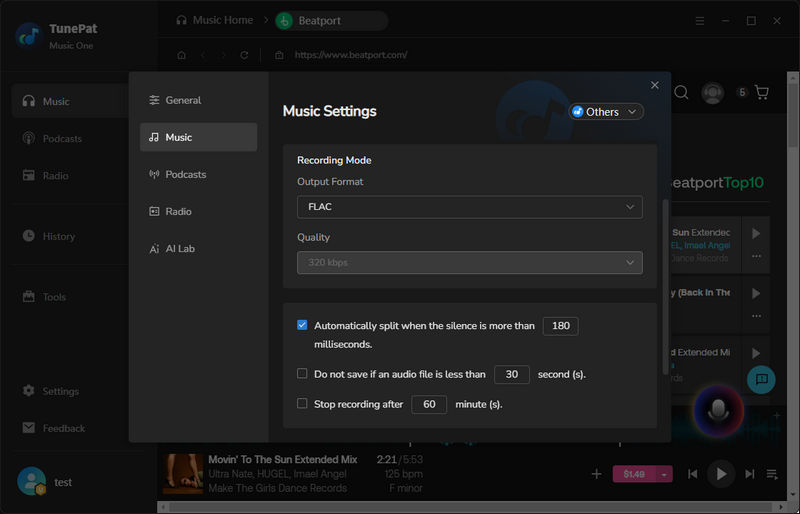Click the $1.49 buy button
The height and width of the screenshot is (514, 800).
[x=634, y=474]
